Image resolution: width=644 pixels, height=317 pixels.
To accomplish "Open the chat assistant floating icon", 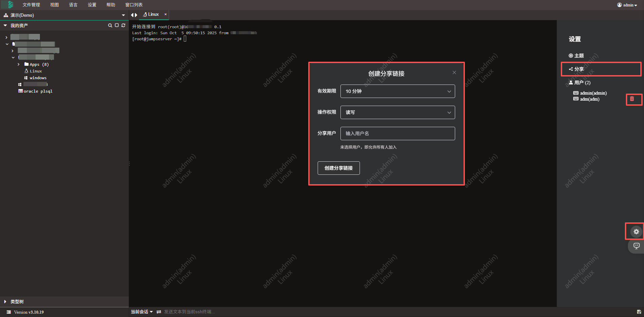I will pyautogui.click(x=636, y=246).
